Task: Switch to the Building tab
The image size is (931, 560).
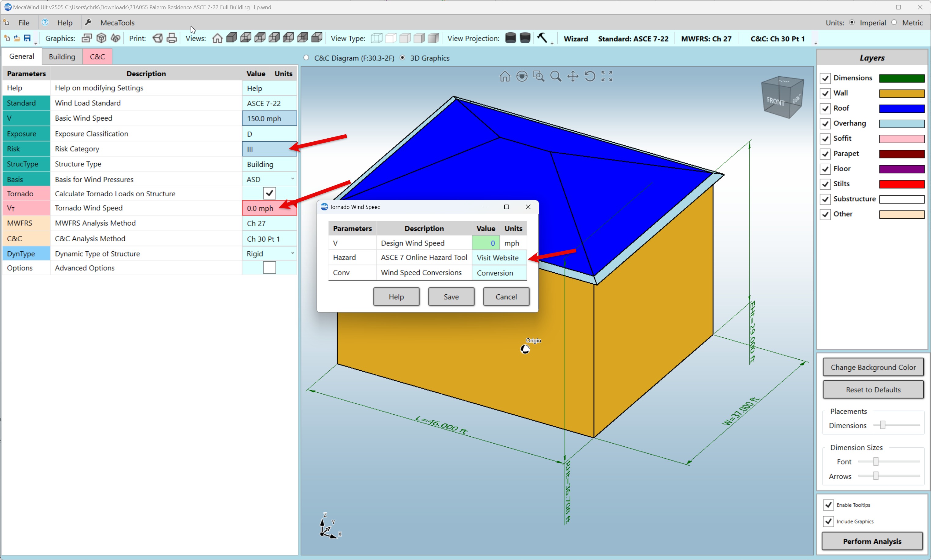Action: point(62,56)
